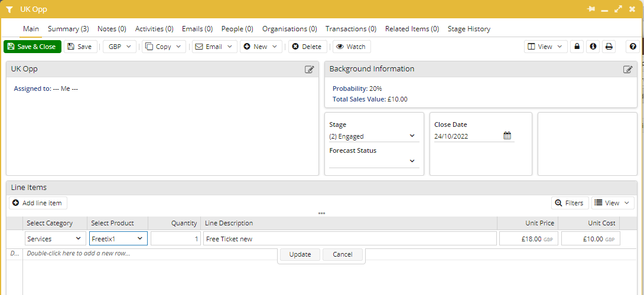The image size is (644, 295).
Task: Click the Line Description input field
Action: (350, 239)
